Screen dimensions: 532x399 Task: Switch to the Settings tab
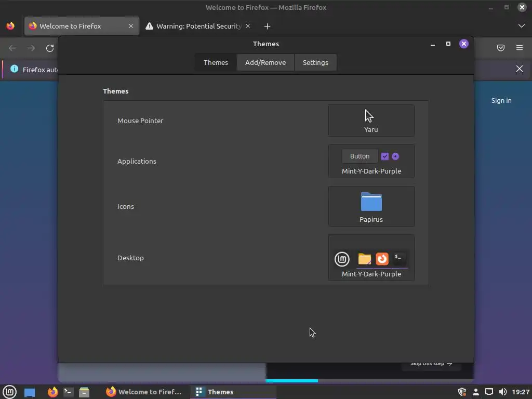315,62
